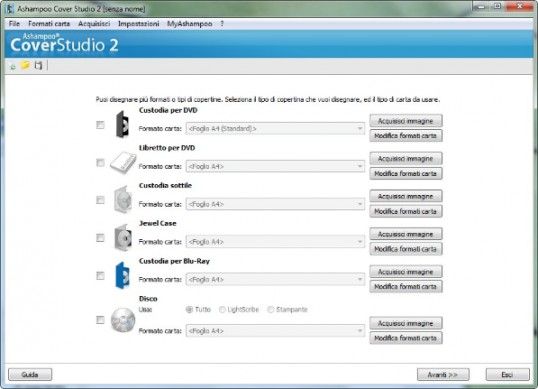Tick the Custodia sottile checkbox
The width and height of the screenshot is (538, 389).
[x=100, y=200]
